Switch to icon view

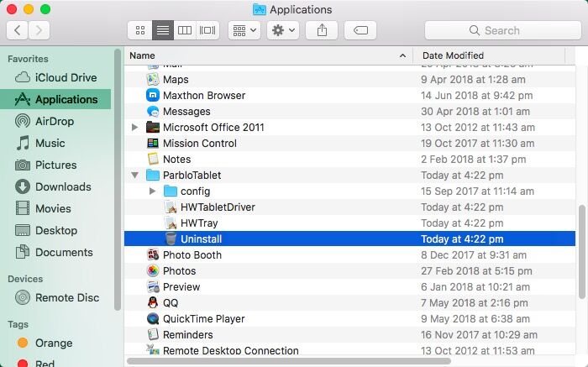click(140, 30)
